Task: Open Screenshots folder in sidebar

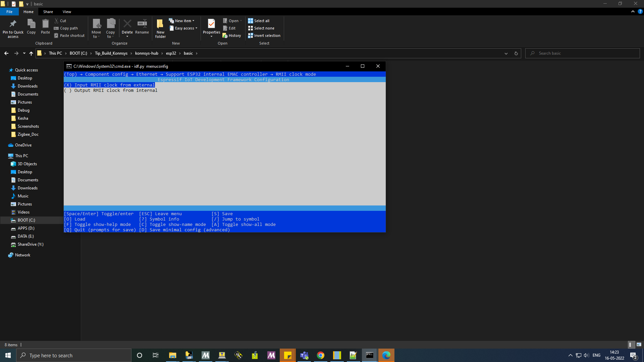Action: pos(28,126)
